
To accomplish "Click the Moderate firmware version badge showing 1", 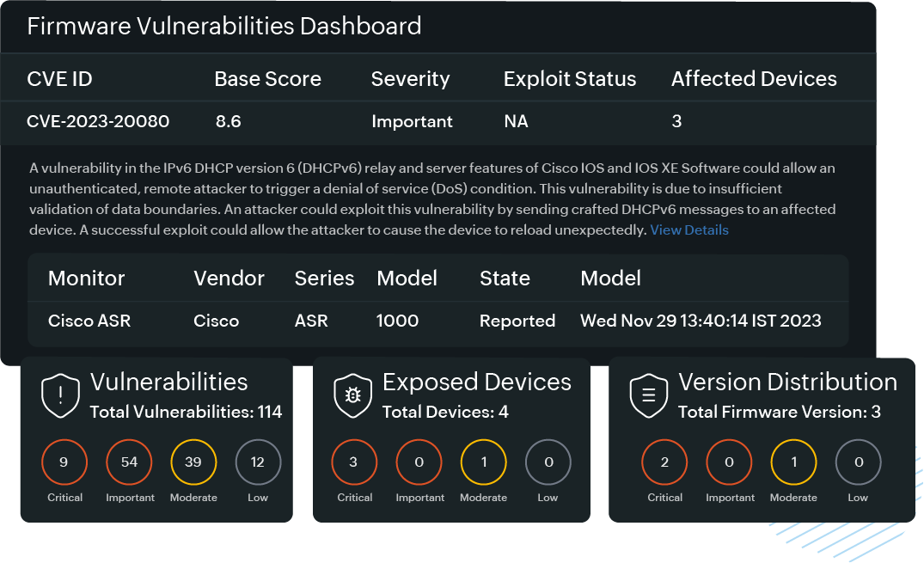I will coord(793,462).
